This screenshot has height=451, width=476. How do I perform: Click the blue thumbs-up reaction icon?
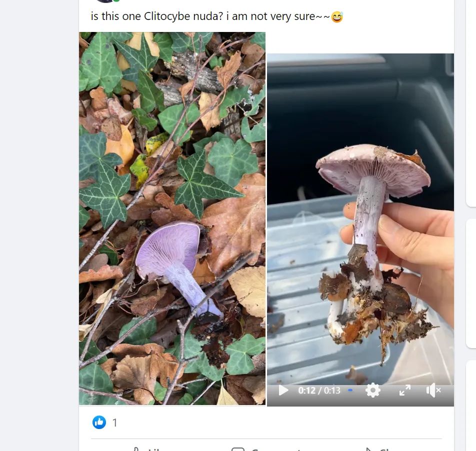pyautogui.click(x=99, y=423)
